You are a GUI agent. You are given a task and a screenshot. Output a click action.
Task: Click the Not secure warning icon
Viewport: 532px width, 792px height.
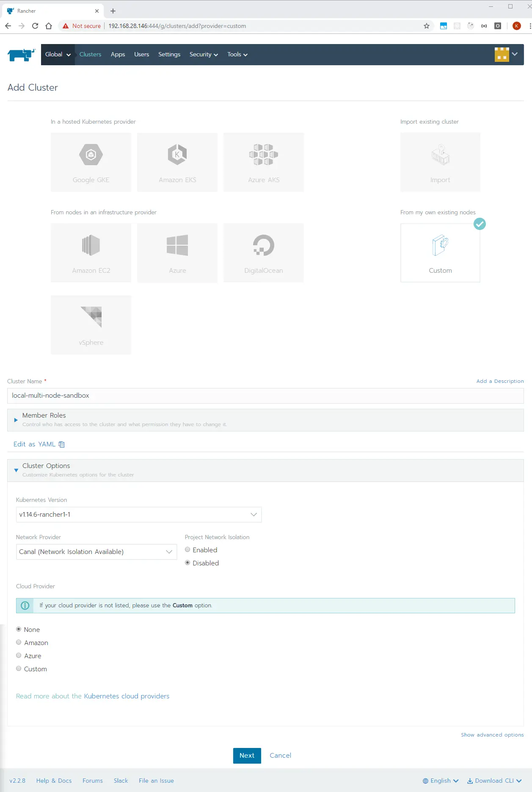pos(66,26)
